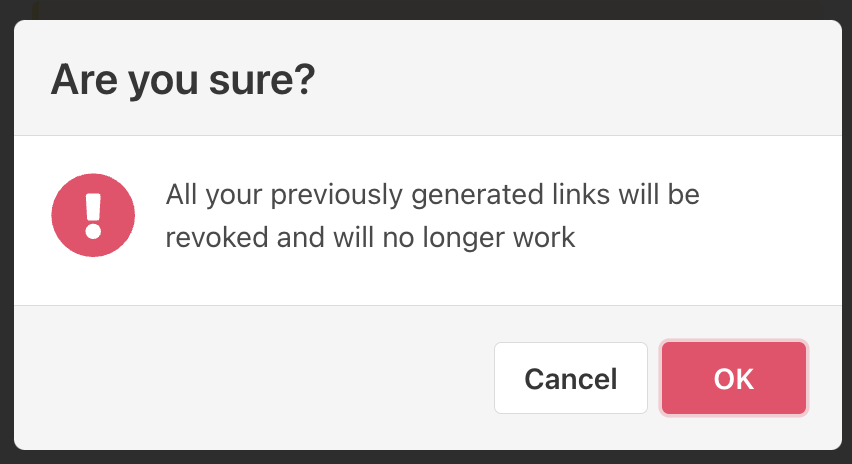Confirm revoking all previously generated links
This screenshot has width=852, height=464.
coord(734,378)
